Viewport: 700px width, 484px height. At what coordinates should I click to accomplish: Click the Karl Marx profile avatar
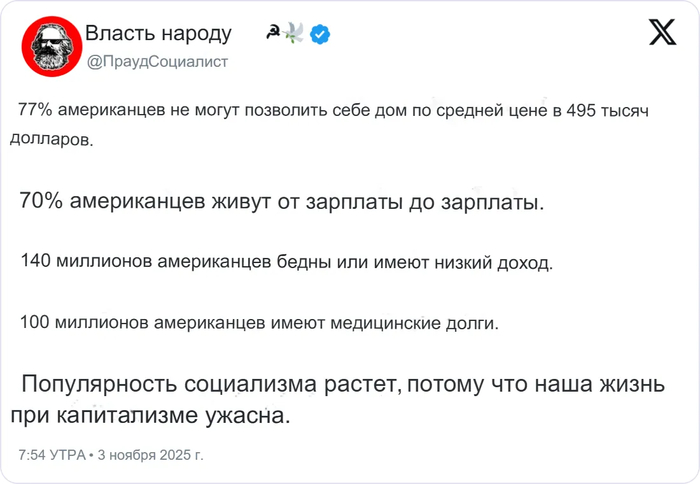48,47
